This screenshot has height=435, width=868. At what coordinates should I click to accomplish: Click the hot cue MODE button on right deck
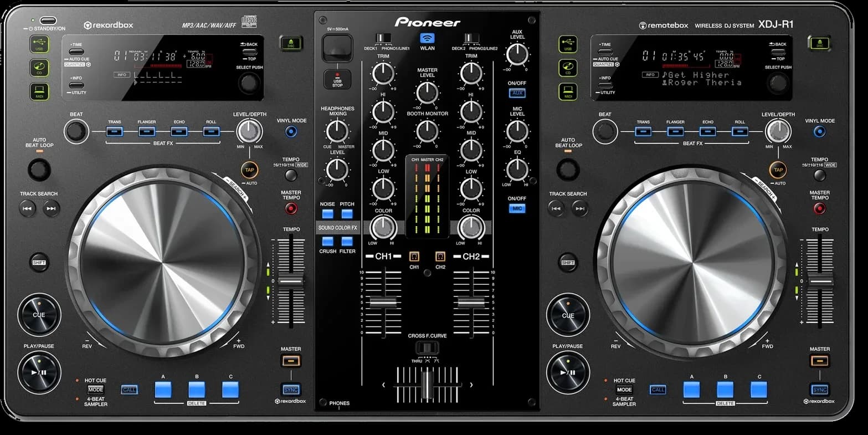[624, 390]
